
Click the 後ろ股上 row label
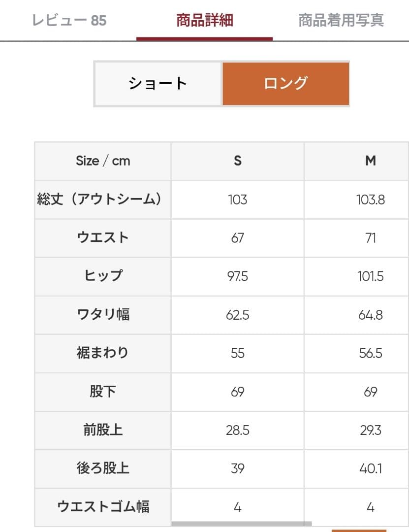pyautogui.click(x=103, y=468)
